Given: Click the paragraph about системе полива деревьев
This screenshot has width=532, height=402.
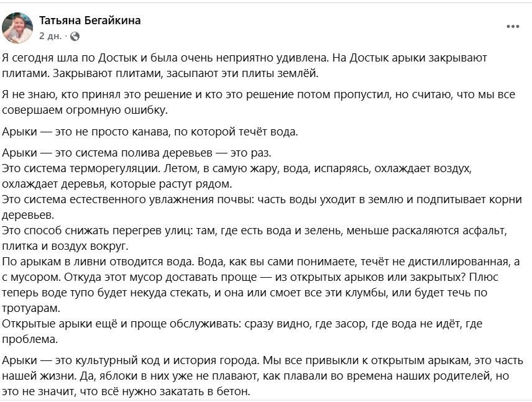Looking at the screenshot, I should [x=137, y=152].
